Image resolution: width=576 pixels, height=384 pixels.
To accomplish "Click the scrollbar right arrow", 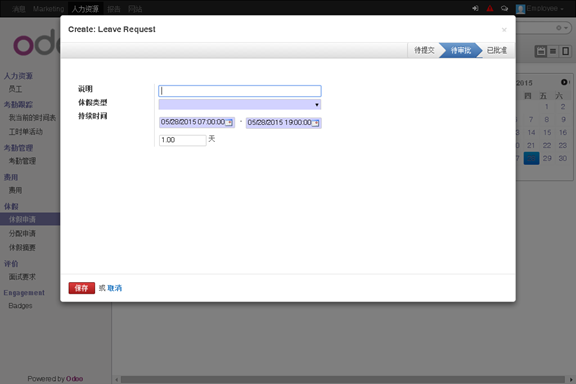I will coord(571,380).
